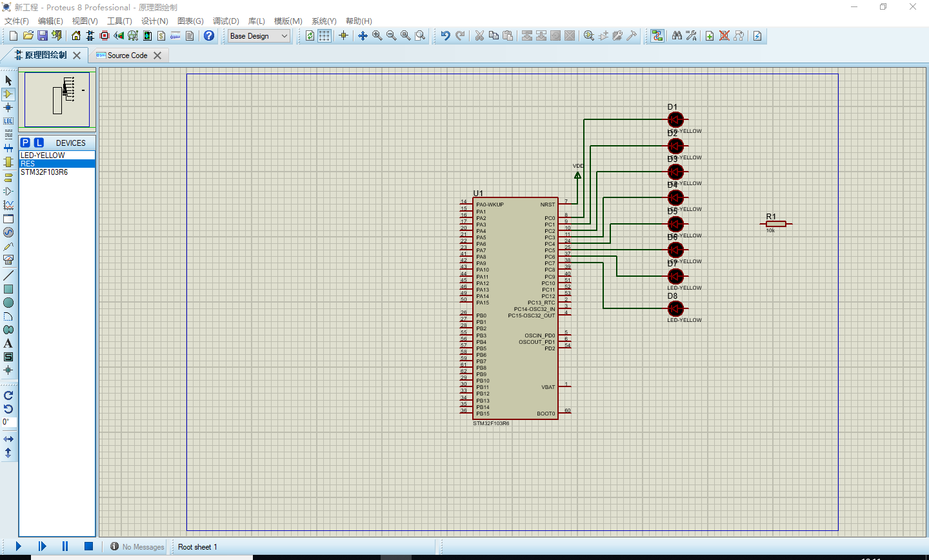Click the schematic overview thumbnail
Screen dimensions: 929x560
coord(57,99)
